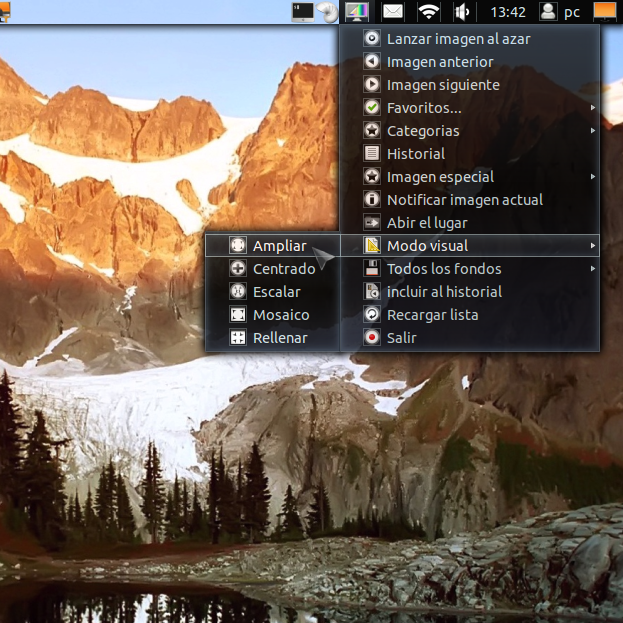Image resolution: width=623 pixels, height=623 pixels.
Task: Set visual mode to Escalar
Action: [273, 292]
